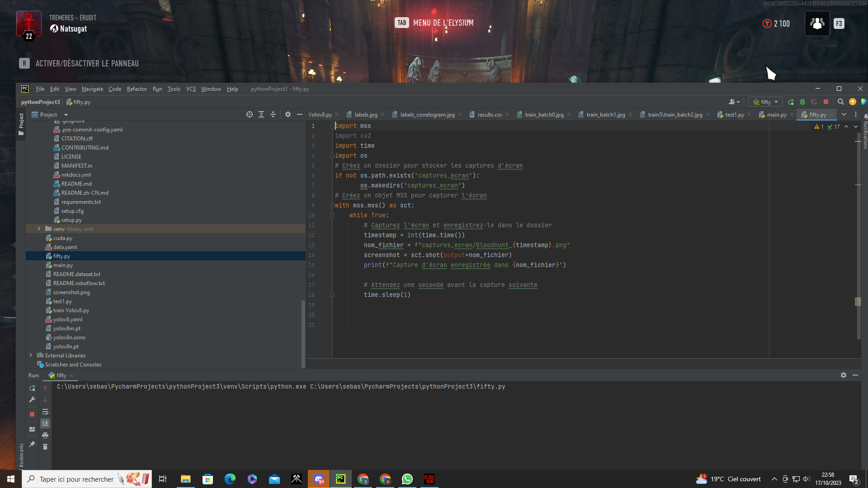The width and height of the screenshot is (868, 488).
Task: Close the labels.jpg tab
Action: tap(382, 115)
